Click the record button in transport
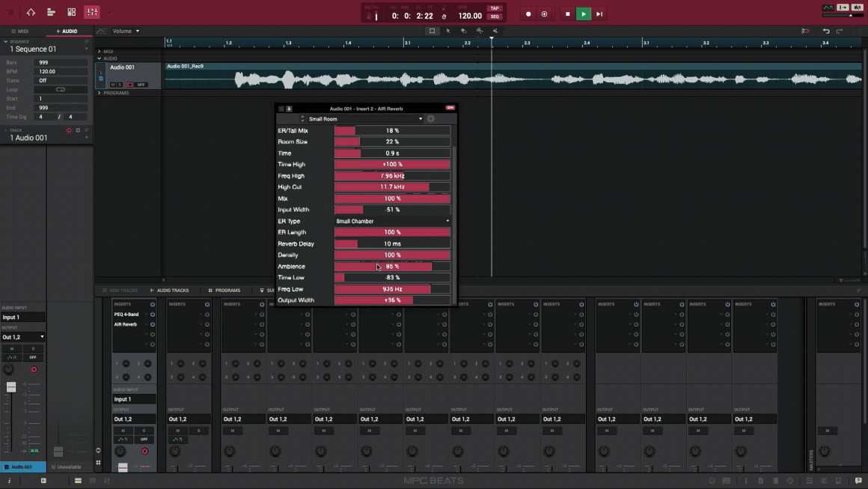Image resolution: width=868 pixels, height=489 pixels. click(x=528, y=14)
